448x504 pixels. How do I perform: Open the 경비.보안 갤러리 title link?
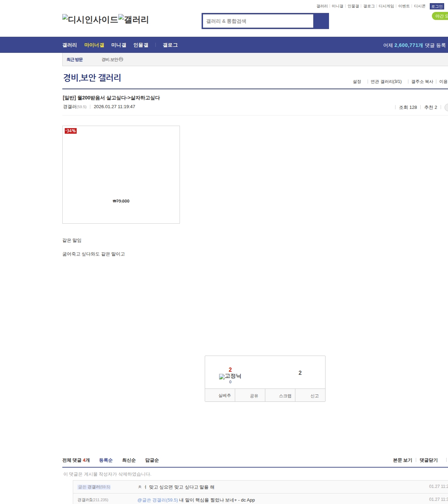(92, 78)
